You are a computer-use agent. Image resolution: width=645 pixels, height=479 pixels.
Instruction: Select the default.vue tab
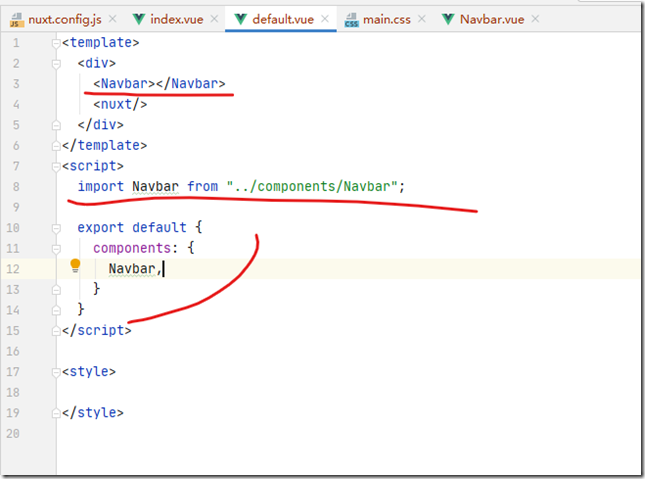[x=283, y=19]
